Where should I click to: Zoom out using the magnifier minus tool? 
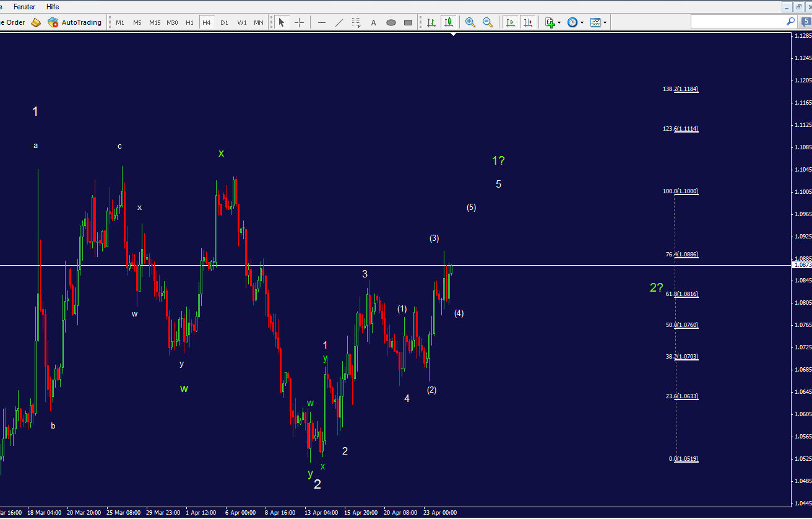(x=487, y=22)
